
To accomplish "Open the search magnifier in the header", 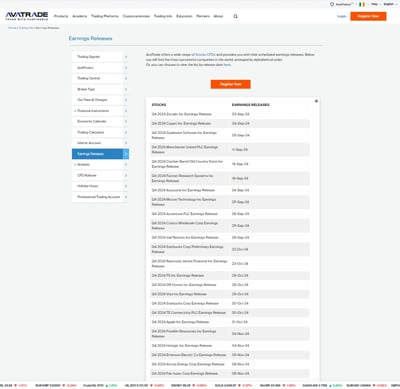I will click(235, 16).
